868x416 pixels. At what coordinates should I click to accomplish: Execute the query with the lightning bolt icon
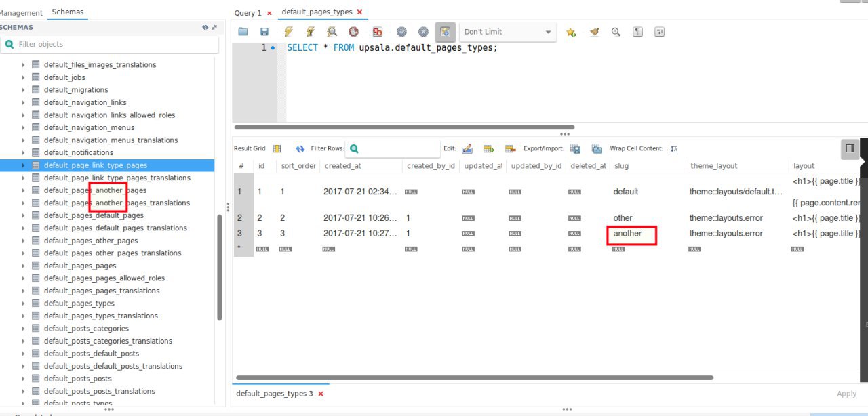coord(288,32)
